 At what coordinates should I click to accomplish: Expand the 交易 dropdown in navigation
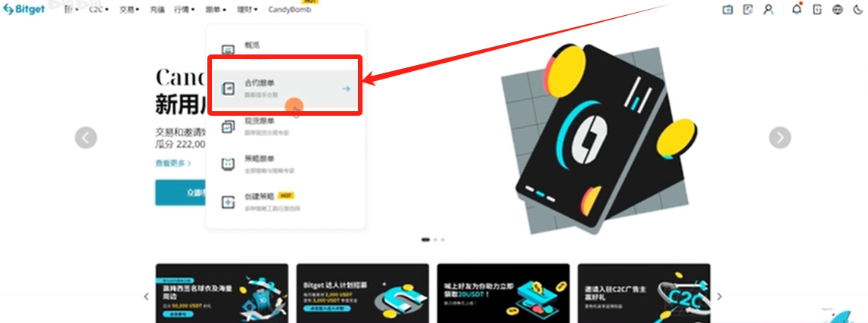(x=129, y=9)
